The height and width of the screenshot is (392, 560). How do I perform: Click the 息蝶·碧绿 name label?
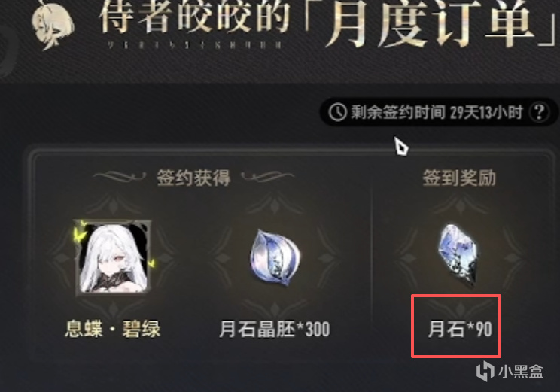(x=113, y=329)
